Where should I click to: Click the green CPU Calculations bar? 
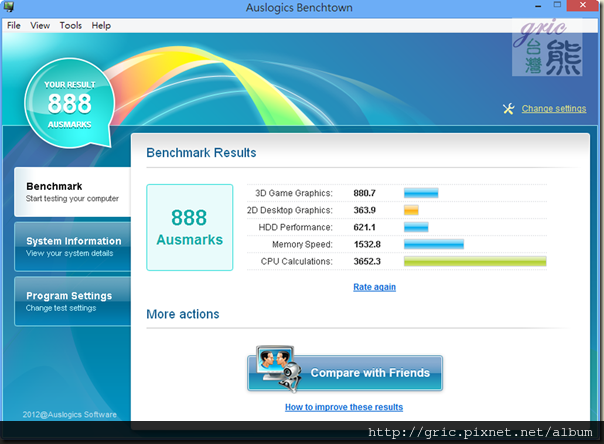click(x=475, y=261)
